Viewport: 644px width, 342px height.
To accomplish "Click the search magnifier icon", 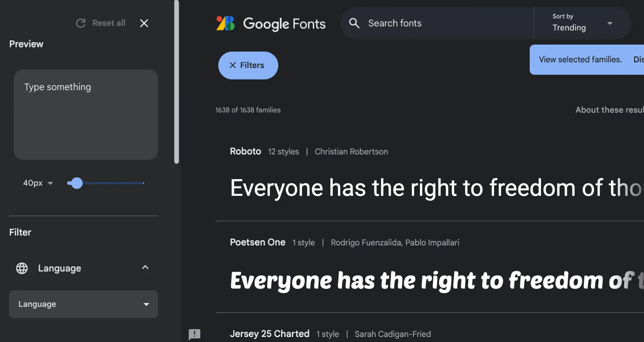I will coord(354,23).
